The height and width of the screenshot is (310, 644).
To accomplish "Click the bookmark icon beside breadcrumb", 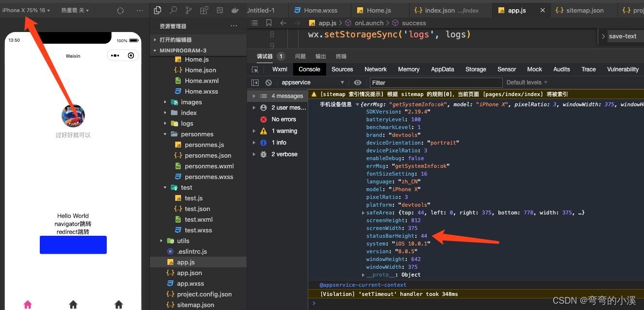I will click(269, 23).
